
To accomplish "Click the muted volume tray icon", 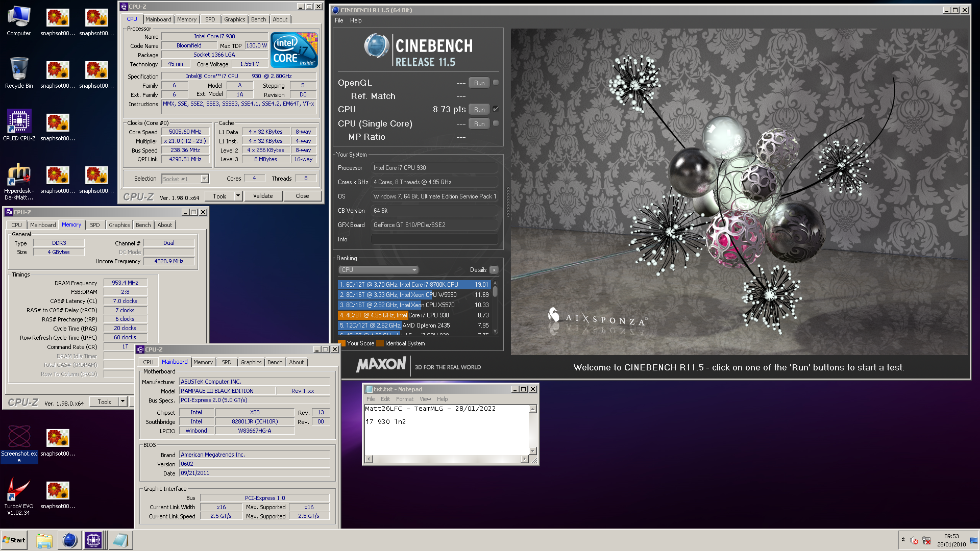I will pos(914,541).
